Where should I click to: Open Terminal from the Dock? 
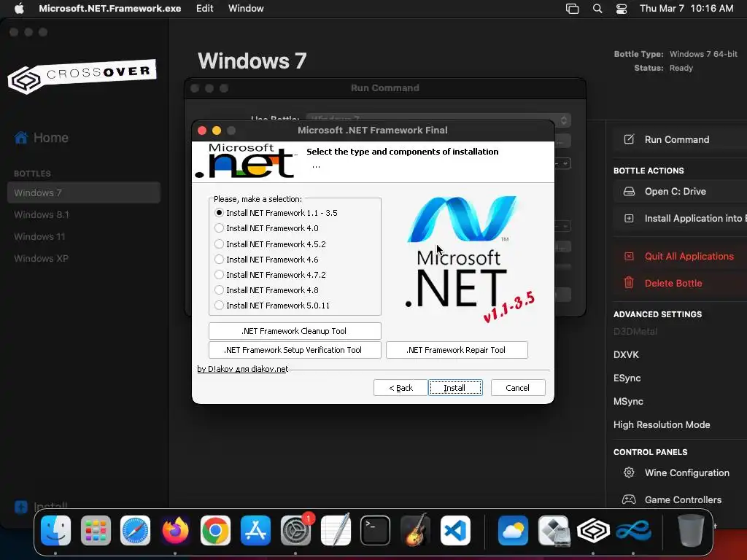point(376,531)
